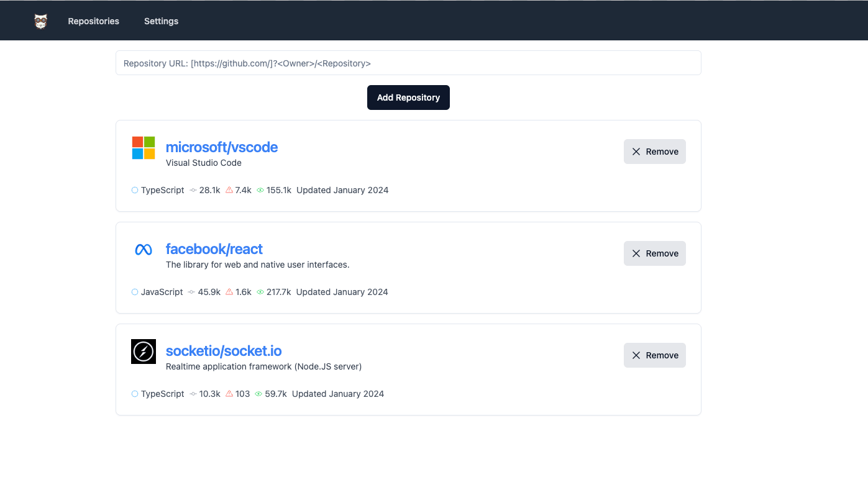Viewport: 868px width, 495px height.
Task: Remove the facebook/react repository
Action: [655, 253]
